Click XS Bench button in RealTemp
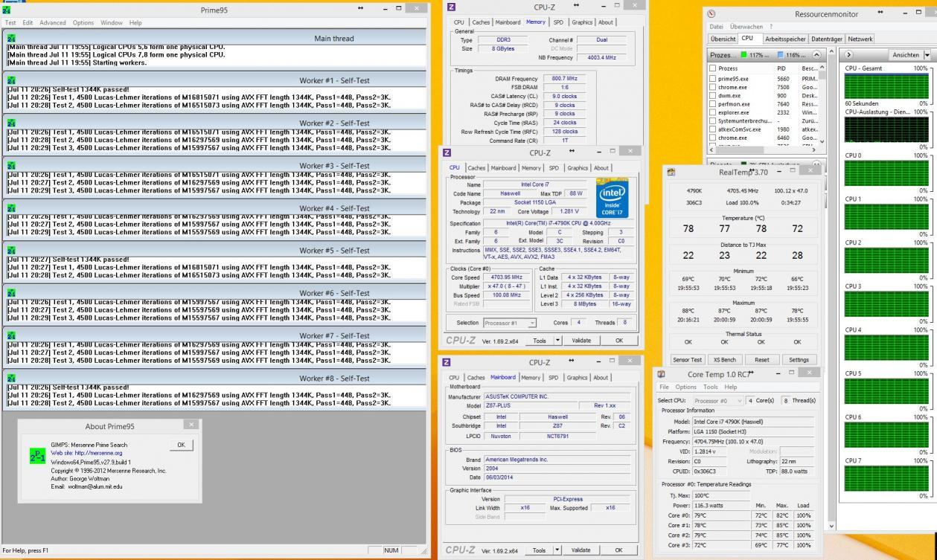This screenshot has height=560, width=937. pyautogui.click(x=725, y=360)
